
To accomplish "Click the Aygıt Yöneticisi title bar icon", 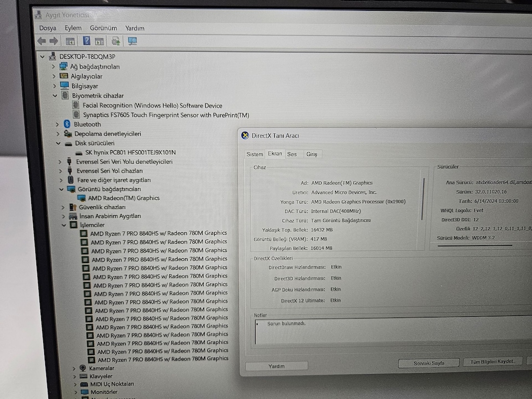I will (x=38, y=15).
